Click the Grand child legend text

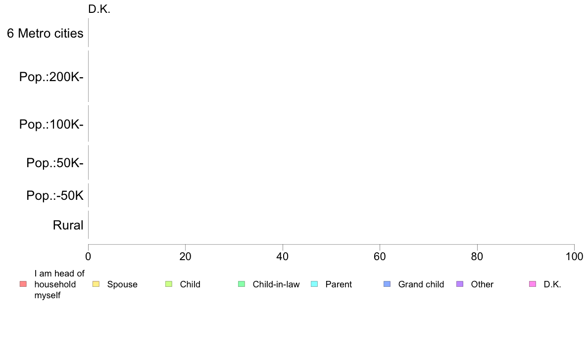[x=421, y=284]
